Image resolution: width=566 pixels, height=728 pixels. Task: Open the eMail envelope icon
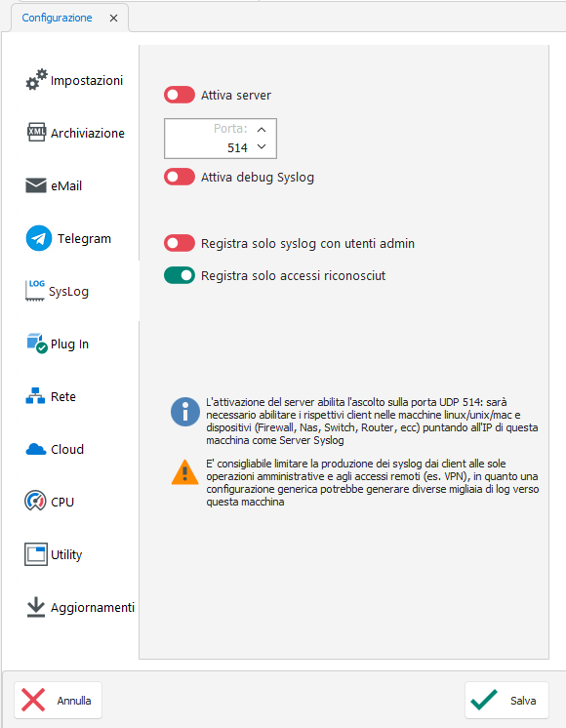coord(36,185)
